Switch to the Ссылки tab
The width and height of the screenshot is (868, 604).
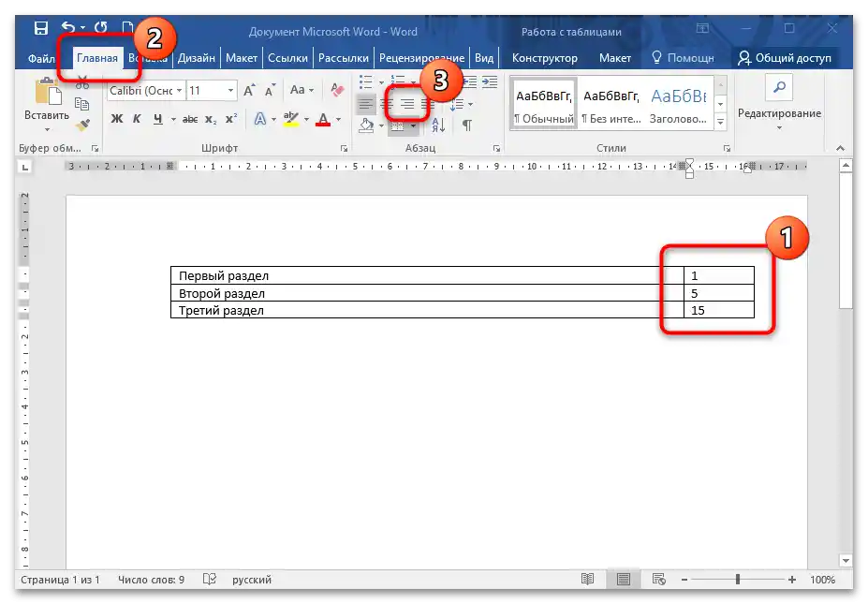(x=287, y=58)
